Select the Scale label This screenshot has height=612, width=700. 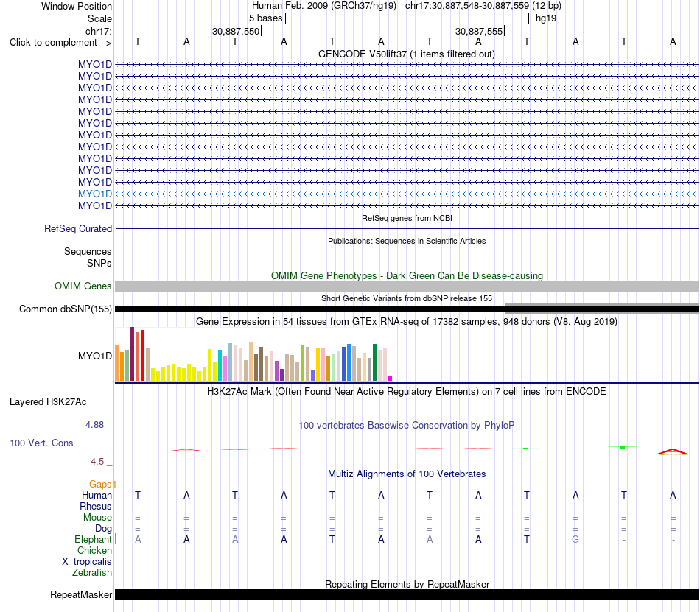99,18
